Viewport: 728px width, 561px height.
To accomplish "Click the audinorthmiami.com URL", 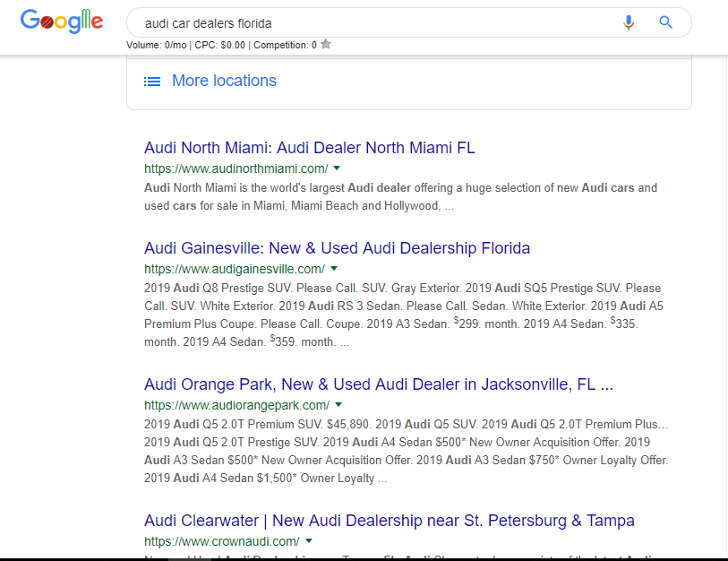I will pyautogui.click(x=236, y=168).
